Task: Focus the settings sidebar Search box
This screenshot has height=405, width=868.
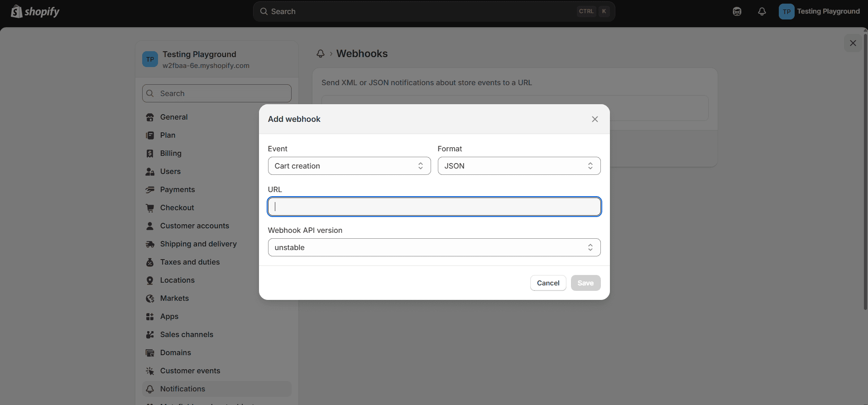Action: point(216,93)
